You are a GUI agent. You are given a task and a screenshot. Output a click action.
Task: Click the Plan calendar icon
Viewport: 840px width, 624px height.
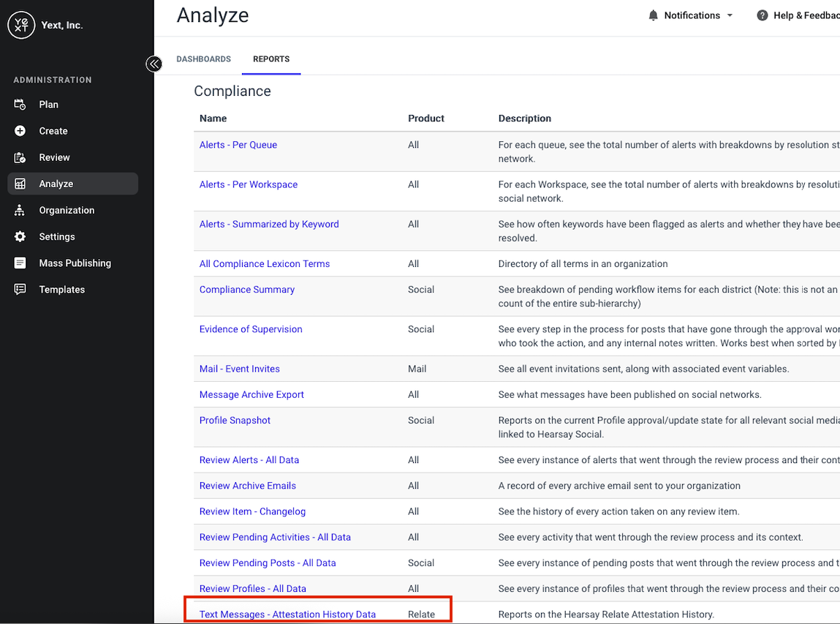[x=20, y=105]
